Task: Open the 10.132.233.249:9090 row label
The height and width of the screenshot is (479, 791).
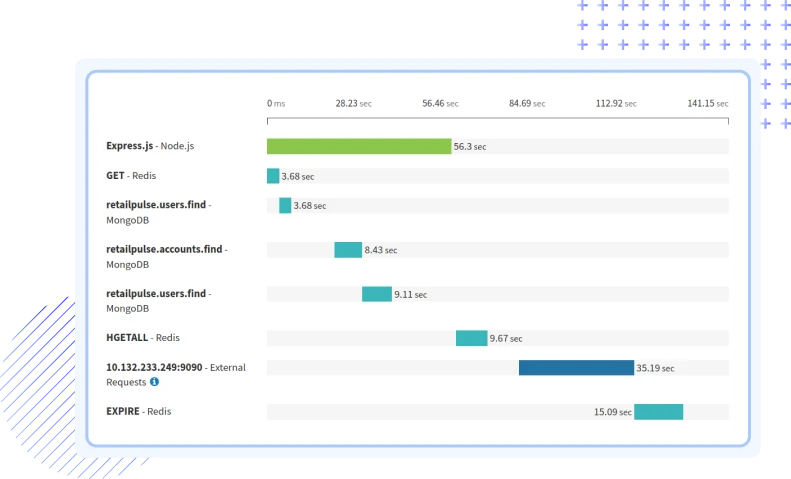Action: click(x=175, y=368)
